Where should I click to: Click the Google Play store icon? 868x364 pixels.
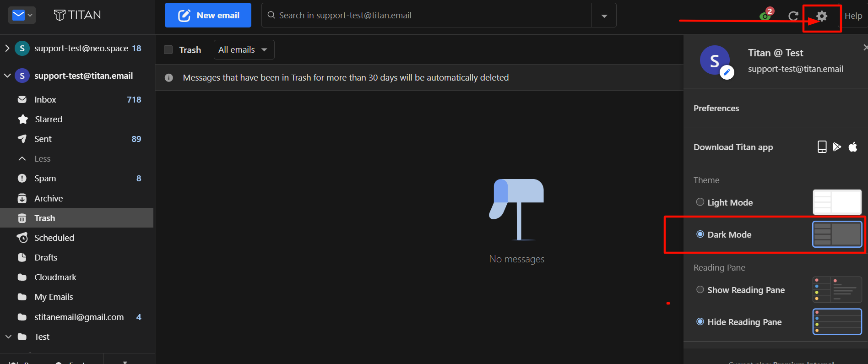coord(837,147)
